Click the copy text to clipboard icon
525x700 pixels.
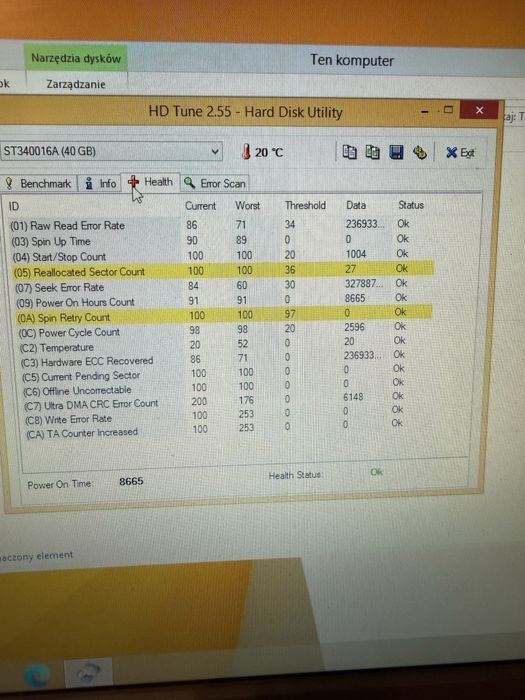coord(350,152)
